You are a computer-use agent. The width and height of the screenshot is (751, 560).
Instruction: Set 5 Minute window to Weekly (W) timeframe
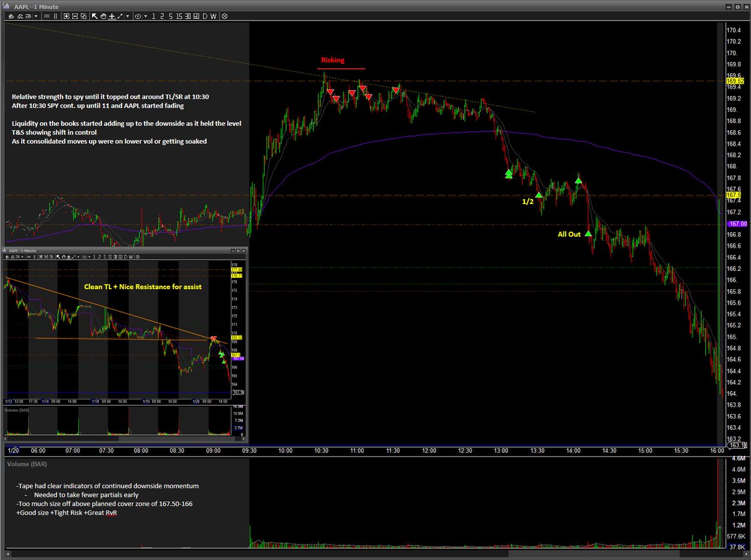coord(131,257)
